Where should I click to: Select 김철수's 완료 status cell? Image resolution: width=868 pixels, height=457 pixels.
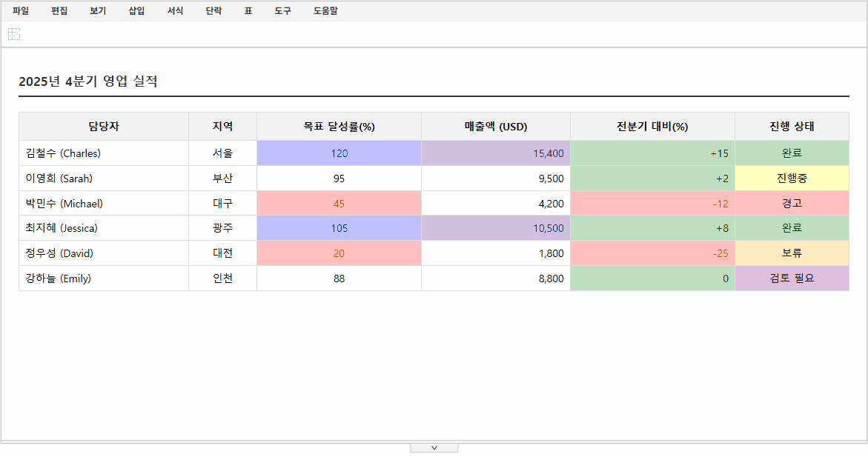(x=791, y=153)
